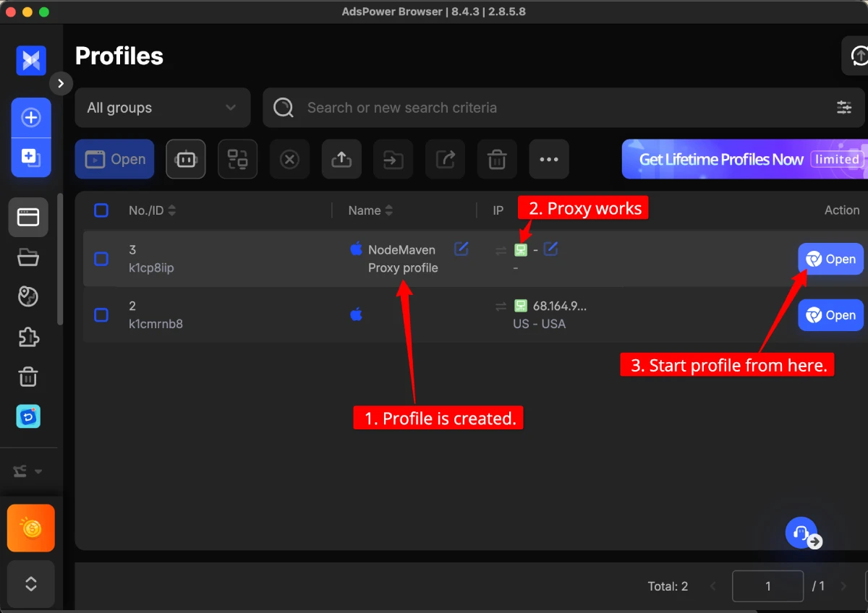Click the window synchronizer toolbar icon
Viewport: 868px width, 613px height.
(x=238, y=159)
